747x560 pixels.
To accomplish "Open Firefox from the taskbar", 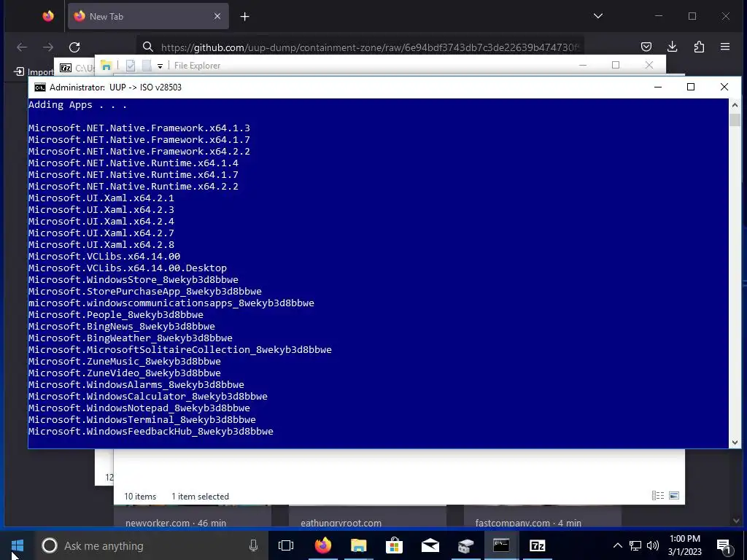I will pyautogui.click(x=322, y=545).
